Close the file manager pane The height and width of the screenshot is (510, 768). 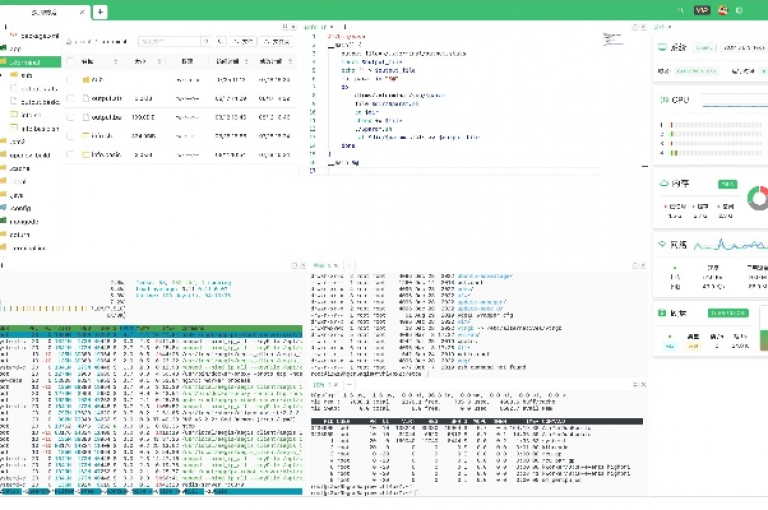pyautogui.click(x=293, y=27)
